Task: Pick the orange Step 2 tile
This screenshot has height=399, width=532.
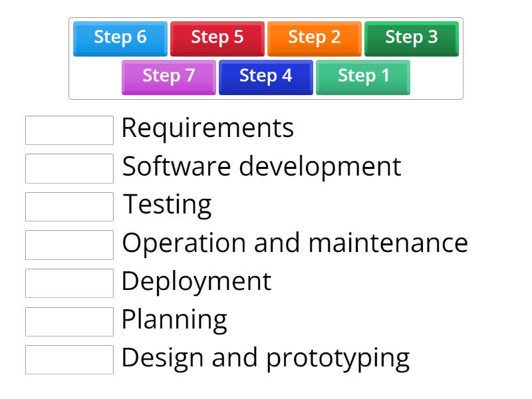Action: [314, 39]
